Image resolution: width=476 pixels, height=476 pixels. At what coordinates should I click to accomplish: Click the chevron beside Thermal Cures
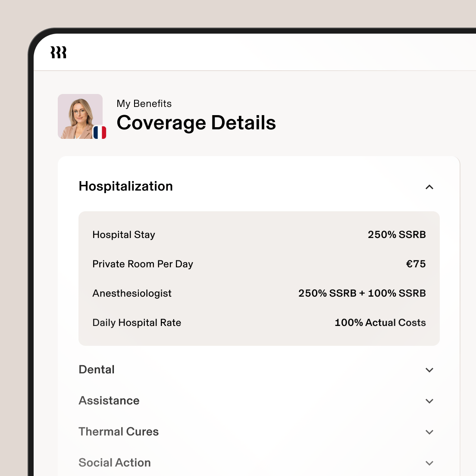point(429,432)
